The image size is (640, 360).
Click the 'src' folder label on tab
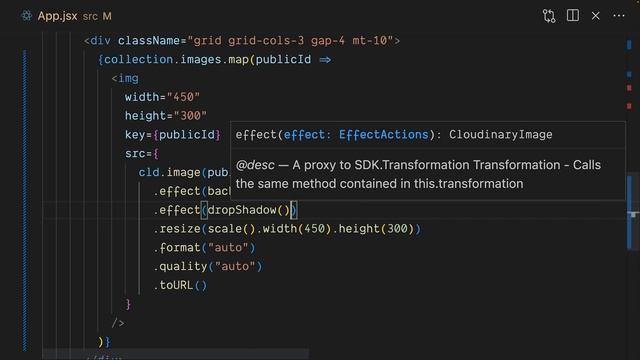[x=90, y=16]
